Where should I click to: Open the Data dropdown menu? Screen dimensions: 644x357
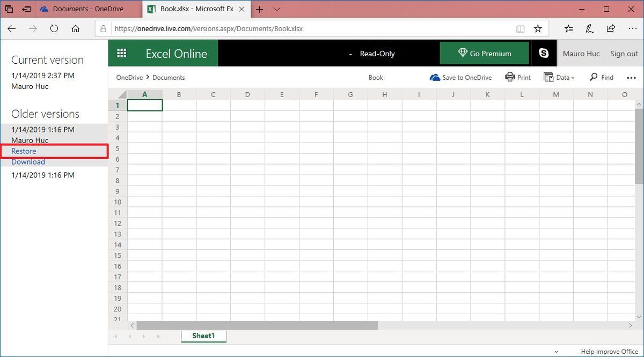click(x=559, y=77)
